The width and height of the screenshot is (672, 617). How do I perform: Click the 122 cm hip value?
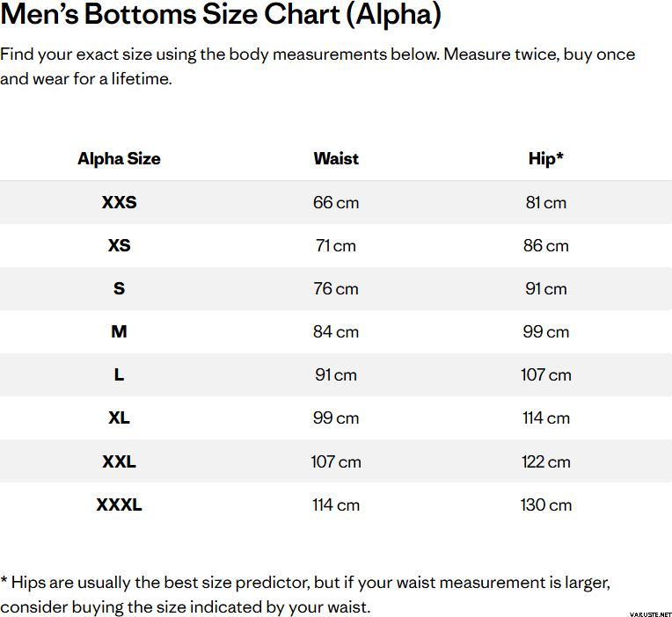[x=546, y=461]
